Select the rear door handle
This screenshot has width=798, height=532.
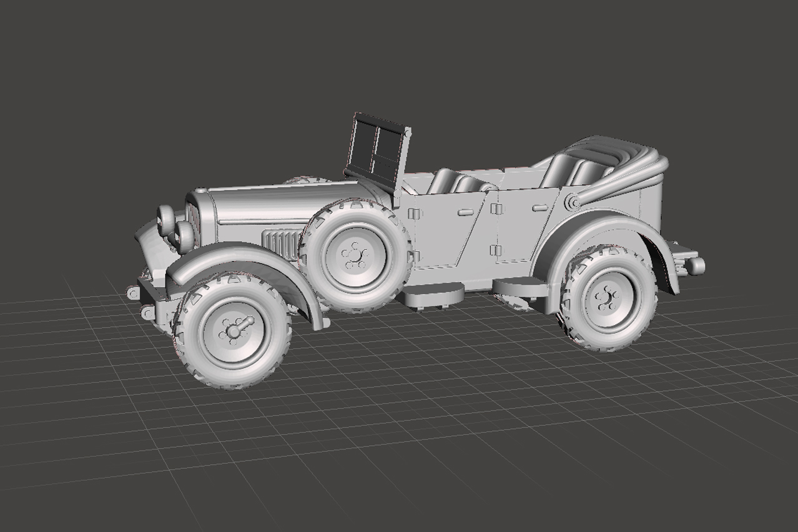(540, 207)
